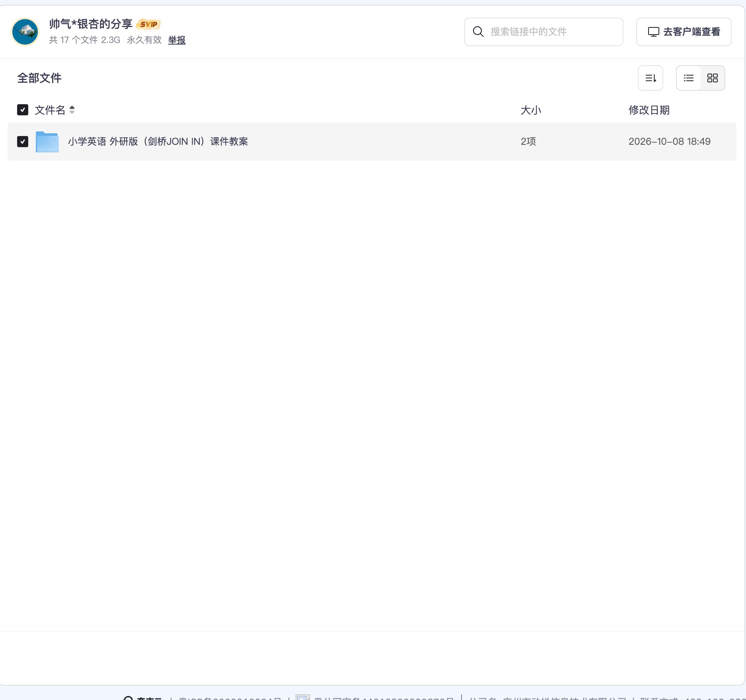Click the 永久有效 validity label
The image size is (746, 700).
[144, 40]
